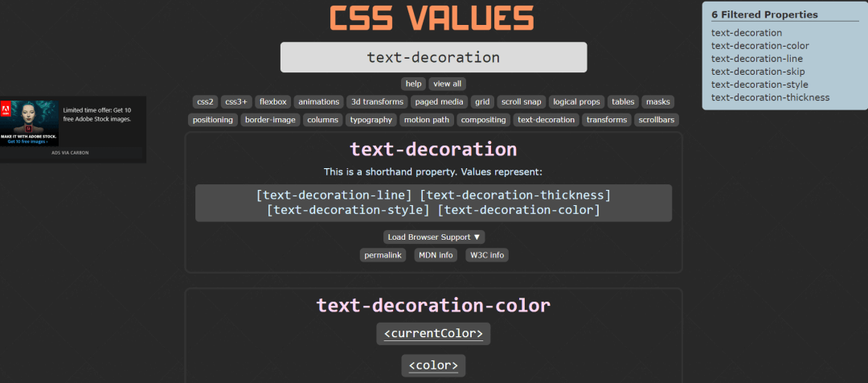Viewport: 868px width, 383px height.
Task: Jump to text-decoration-skip in filtered list
Action: pos(758,72)
